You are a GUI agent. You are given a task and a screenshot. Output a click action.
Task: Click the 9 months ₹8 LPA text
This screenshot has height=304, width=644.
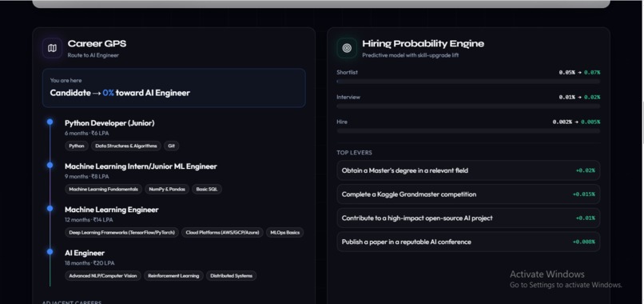(86, 177)
